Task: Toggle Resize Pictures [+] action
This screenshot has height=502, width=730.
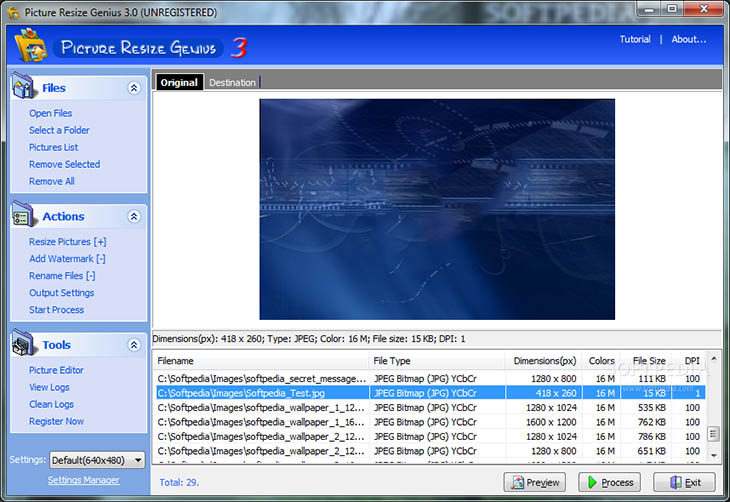Action: click(x=68, y=242)
